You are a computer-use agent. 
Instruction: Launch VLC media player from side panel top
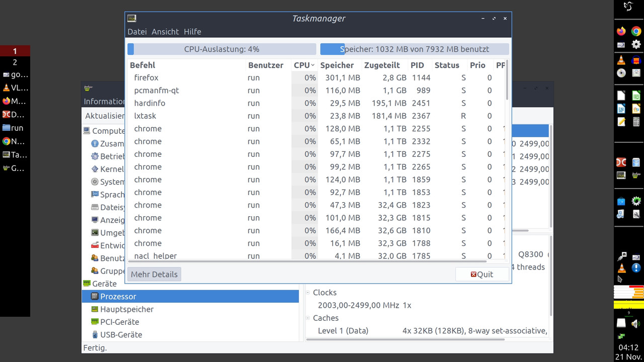621,60
